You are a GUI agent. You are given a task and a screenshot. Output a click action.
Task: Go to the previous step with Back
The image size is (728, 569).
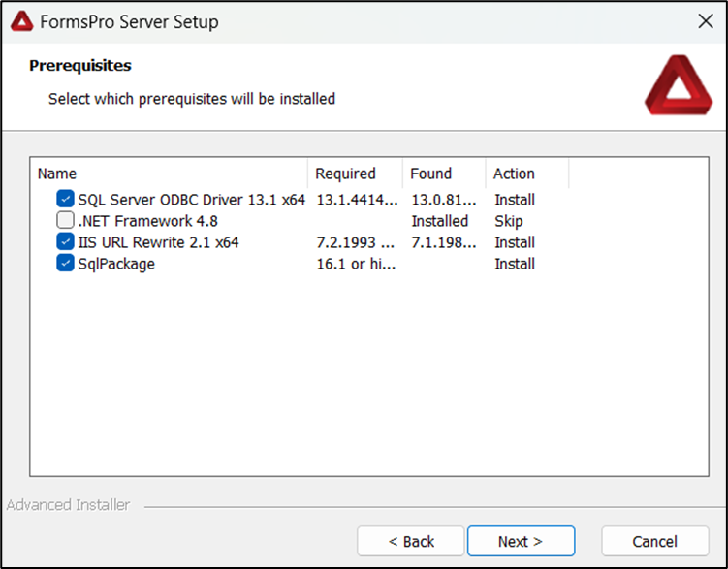click(x=411, y=541)
